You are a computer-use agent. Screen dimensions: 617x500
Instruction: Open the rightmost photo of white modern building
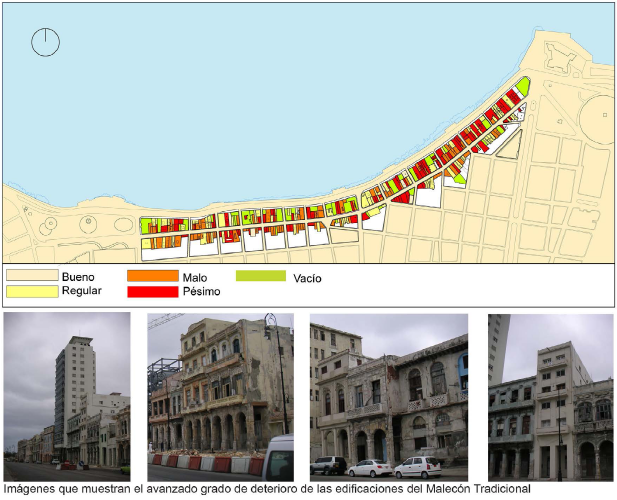550,396
